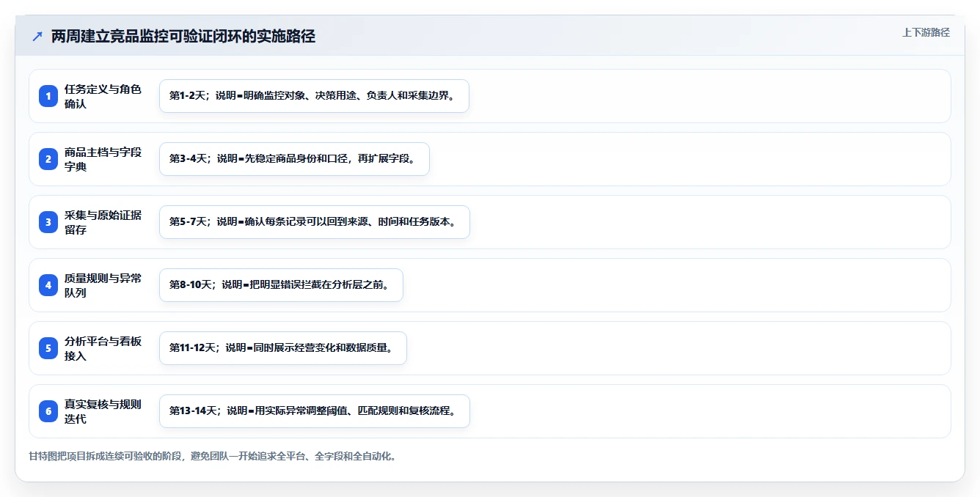
Task: Open the 第5-7天 description box
Action: point(315,222)
